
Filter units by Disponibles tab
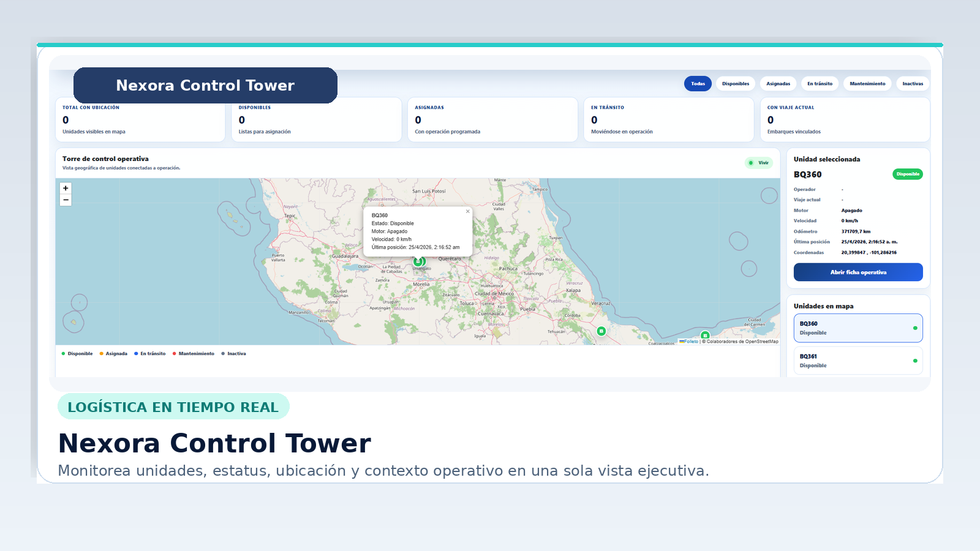click(736, 84)
